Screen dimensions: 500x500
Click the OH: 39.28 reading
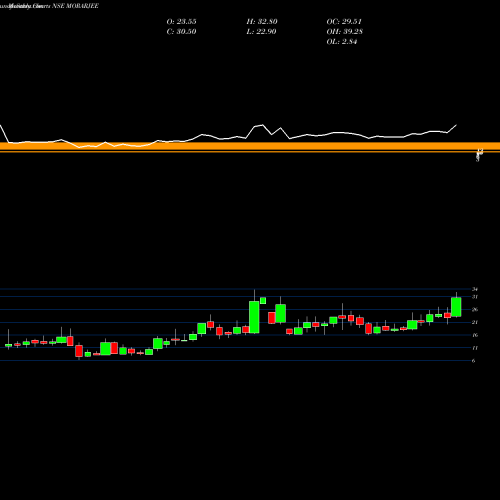[344, 32]
